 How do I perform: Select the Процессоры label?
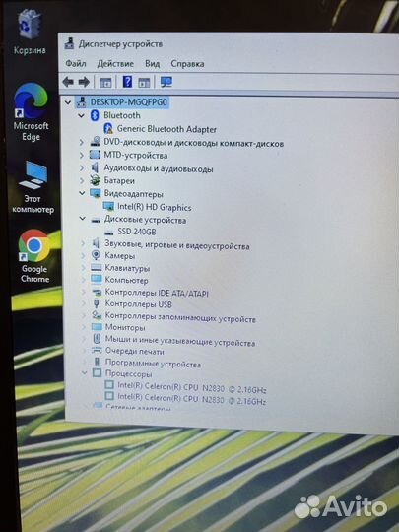click(x=129, y=374)
